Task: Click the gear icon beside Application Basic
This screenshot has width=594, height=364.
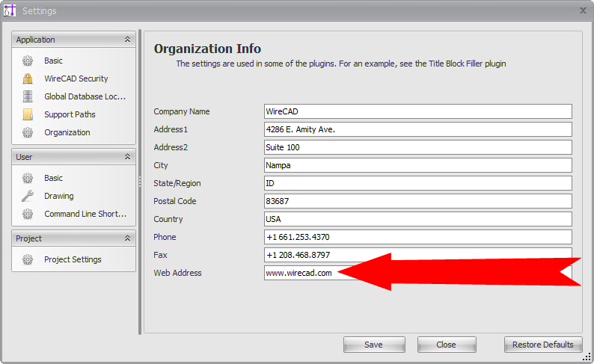Action: tap(28, 61)
